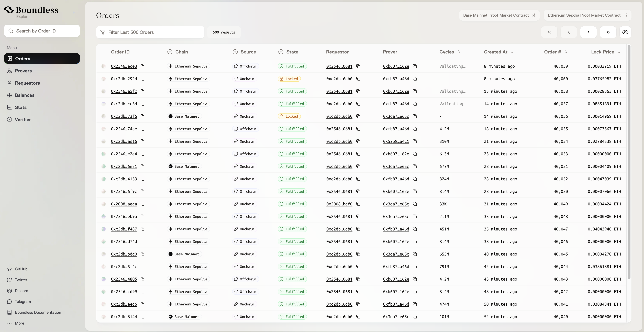
Task: Open GitHub link in sidebar
Action: pyautogui.click(x=21, y=269)
